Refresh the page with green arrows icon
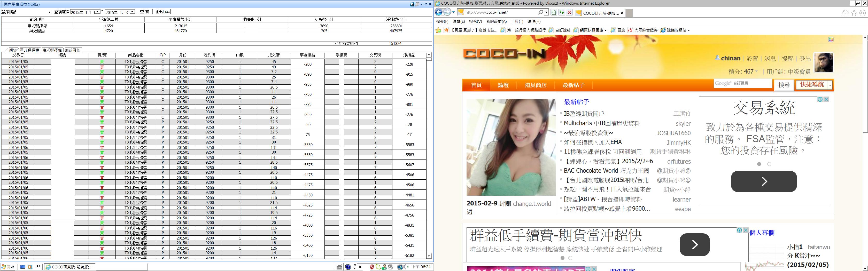 point(561,12)
